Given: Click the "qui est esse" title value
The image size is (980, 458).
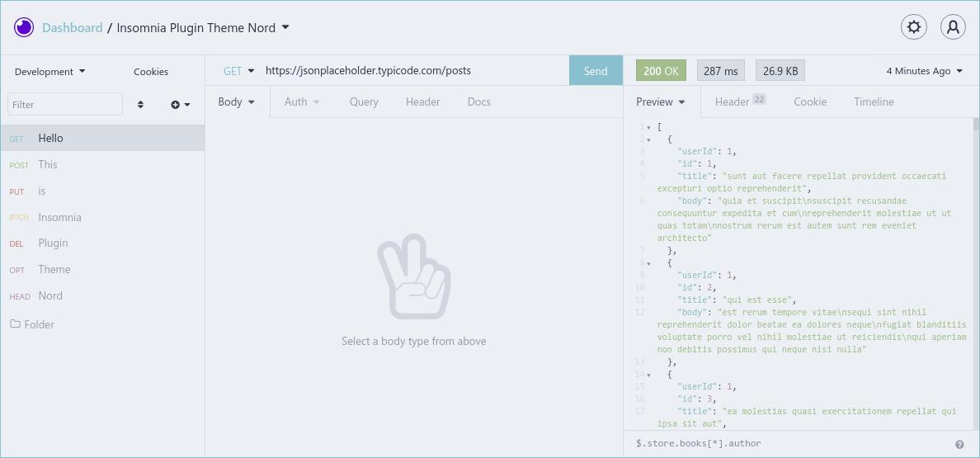Looking at the screenshot, I should pyautogui.click(x=759, y=300).
